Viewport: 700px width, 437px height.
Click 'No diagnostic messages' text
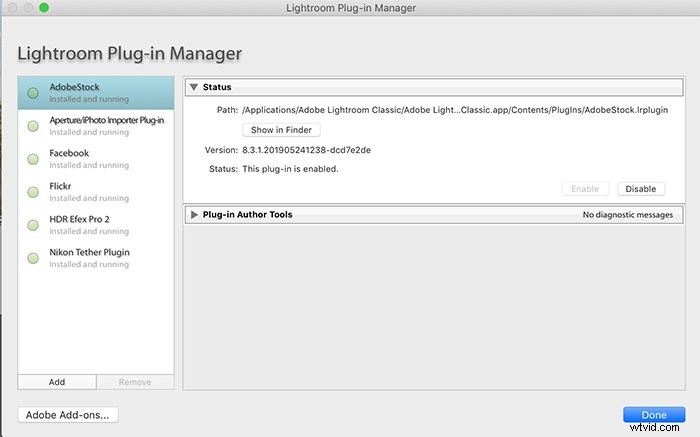click(627, 215)
